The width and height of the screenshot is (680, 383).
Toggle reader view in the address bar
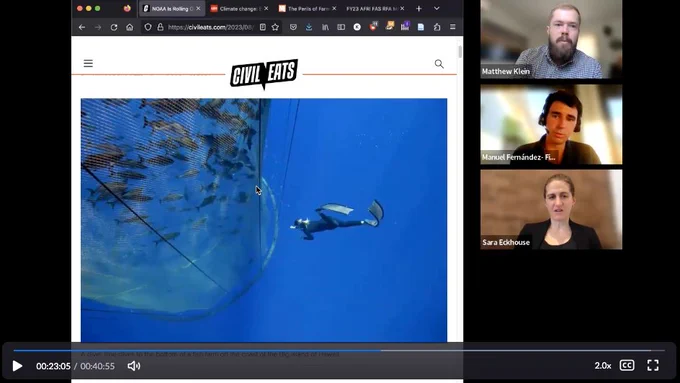pos(263,27)
